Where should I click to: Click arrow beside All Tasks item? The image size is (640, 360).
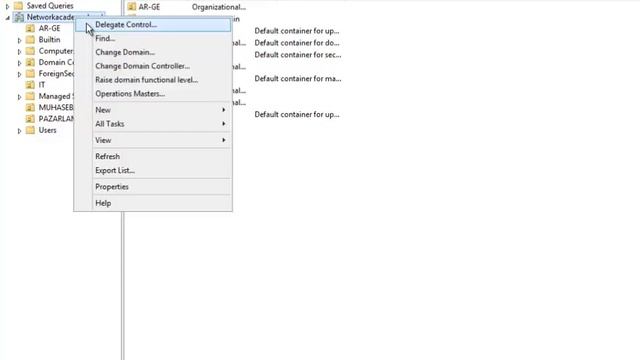click(x=224, y=124)
